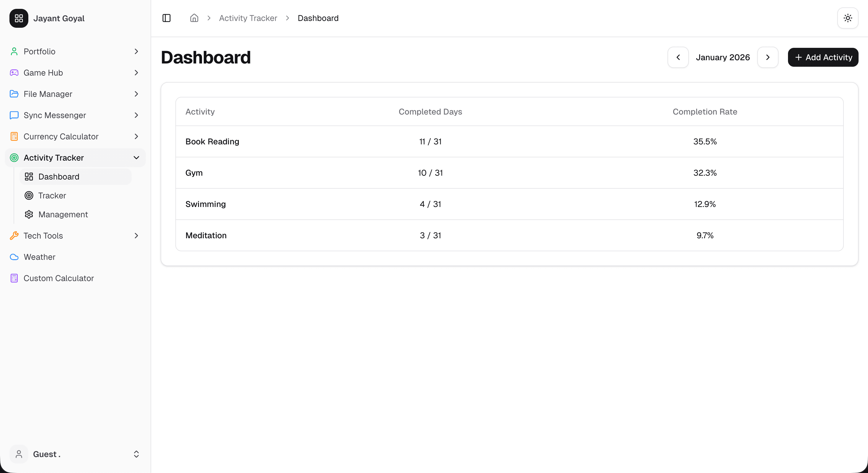The height and width of the screenshot is (473, 868).
Task: Click the Custom Calculator icon
Action: pos(14,278)
